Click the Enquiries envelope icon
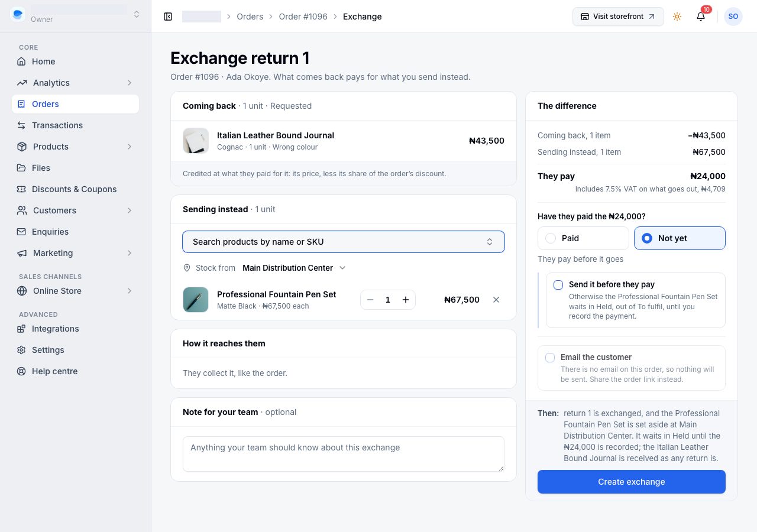This screenshot has height=532, width=757. (22, 232)
